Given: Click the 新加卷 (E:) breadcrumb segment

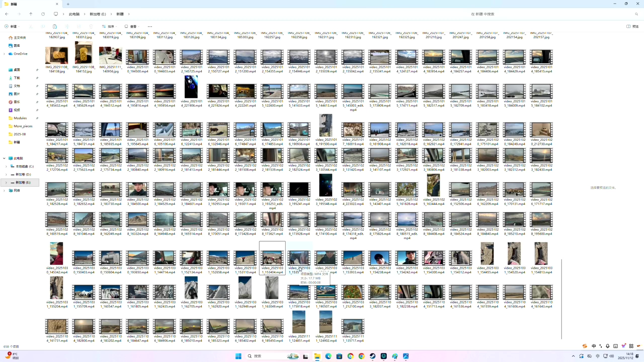Looking at the screenshot, I should [98, 14].
